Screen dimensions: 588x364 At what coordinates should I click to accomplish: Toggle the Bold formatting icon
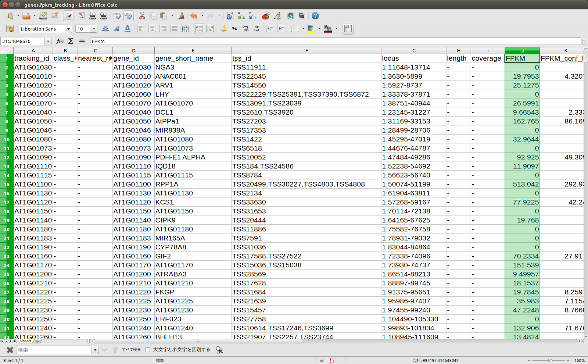tap(105, 29)
